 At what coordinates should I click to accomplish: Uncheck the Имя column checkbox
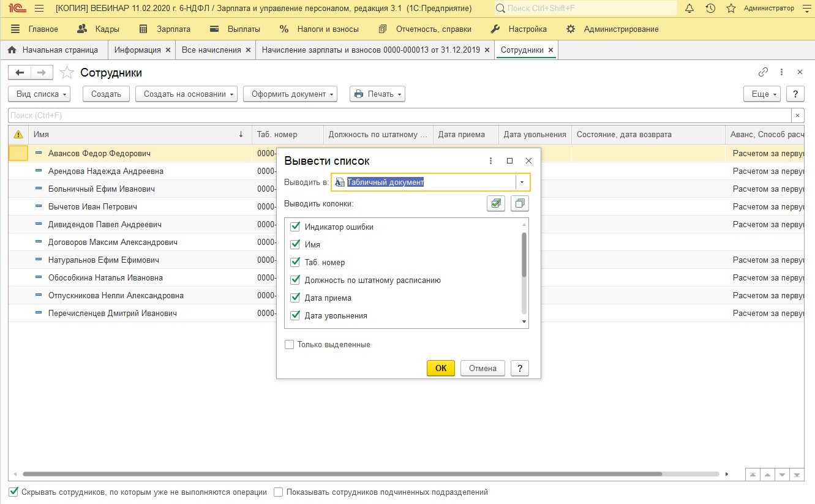click(x=295, y=244)
